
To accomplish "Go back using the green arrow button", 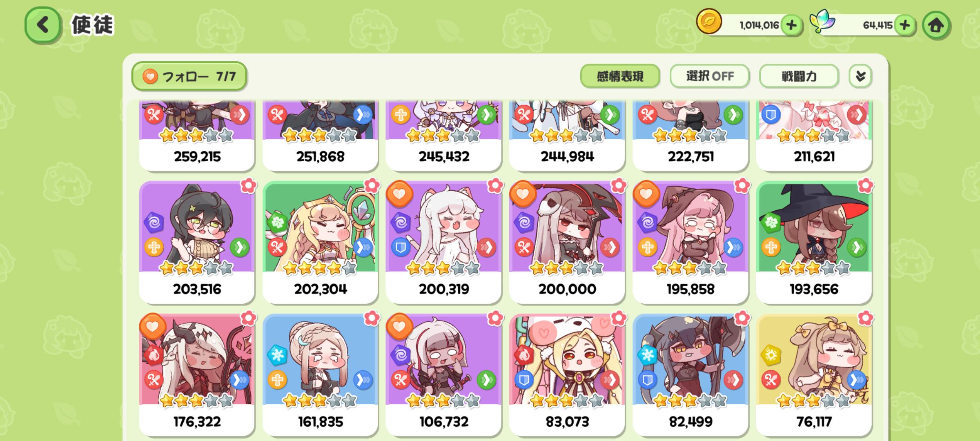I will coord(43,25).
